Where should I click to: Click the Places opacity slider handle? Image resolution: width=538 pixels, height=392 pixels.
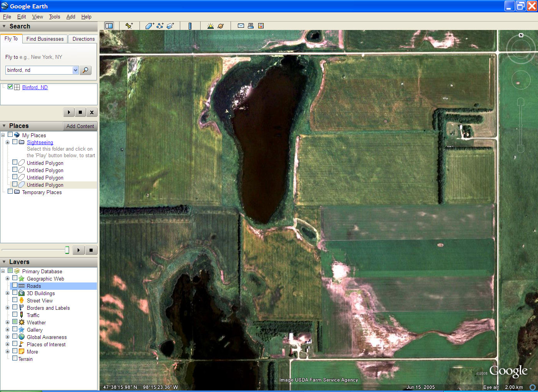coord(67,250)
